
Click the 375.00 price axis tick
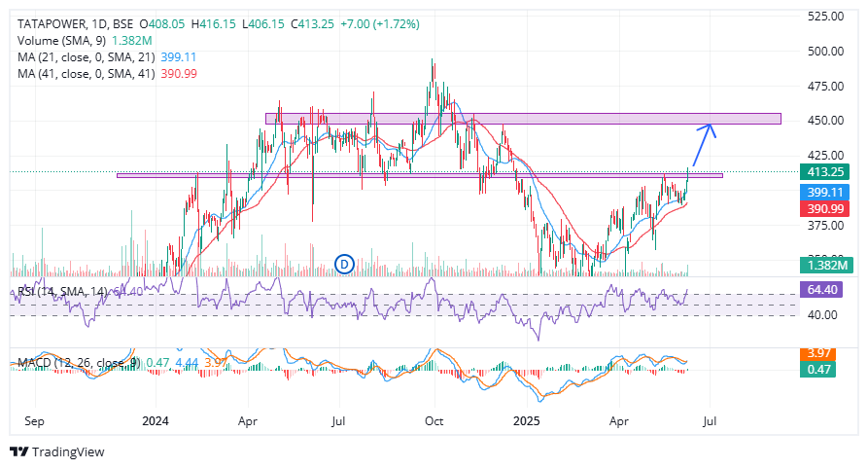[x=825, y=226]
